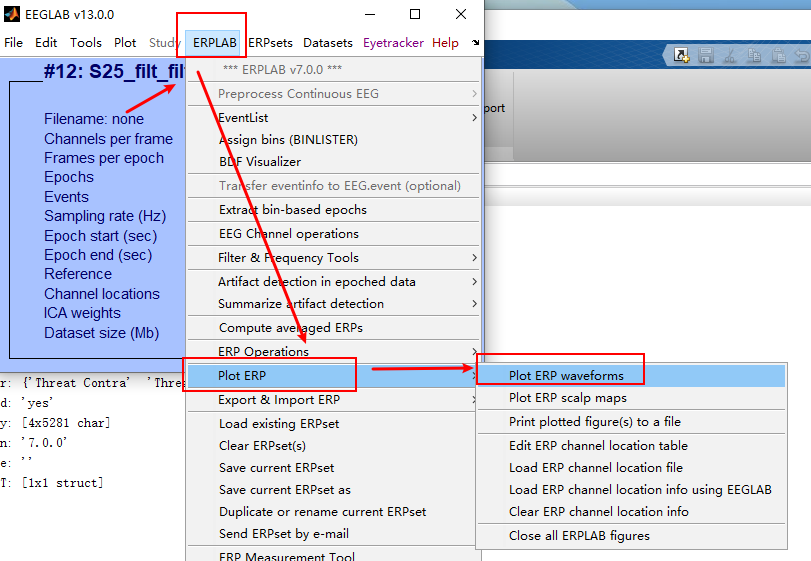The width and height of the screenshot is (811, 561).
Task: Open the Datasets menu
Action: [x=328, y=42]
